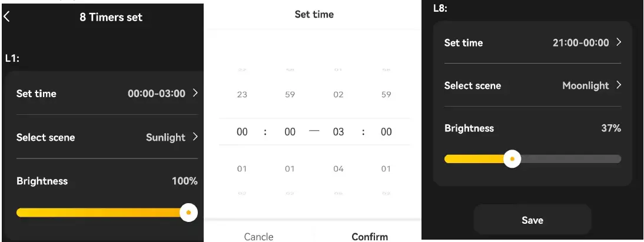Viewport: 644px width, 242px height.
Task: Select start hour 23 in picker
Action: coord(242,94)
